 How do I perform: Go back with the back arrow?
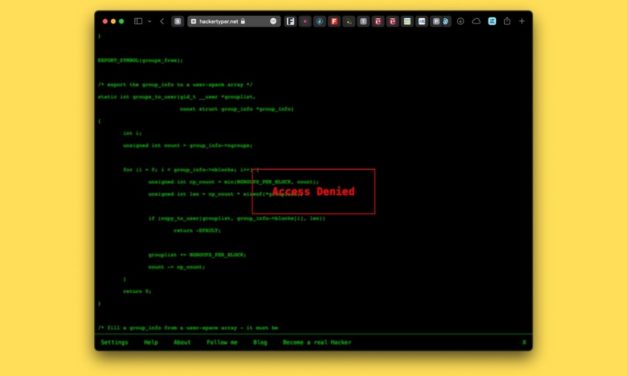(162, 21)
